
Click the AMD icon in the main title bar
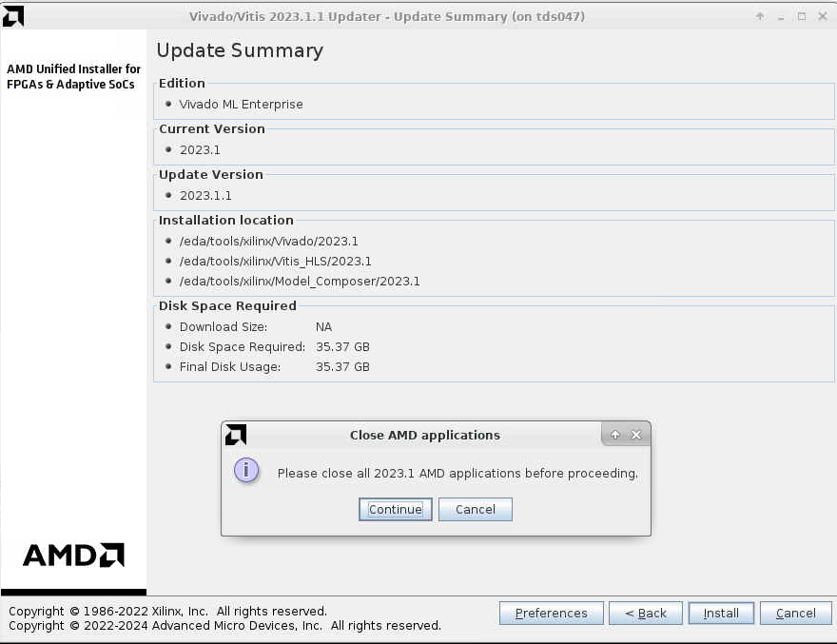(13, 16)
